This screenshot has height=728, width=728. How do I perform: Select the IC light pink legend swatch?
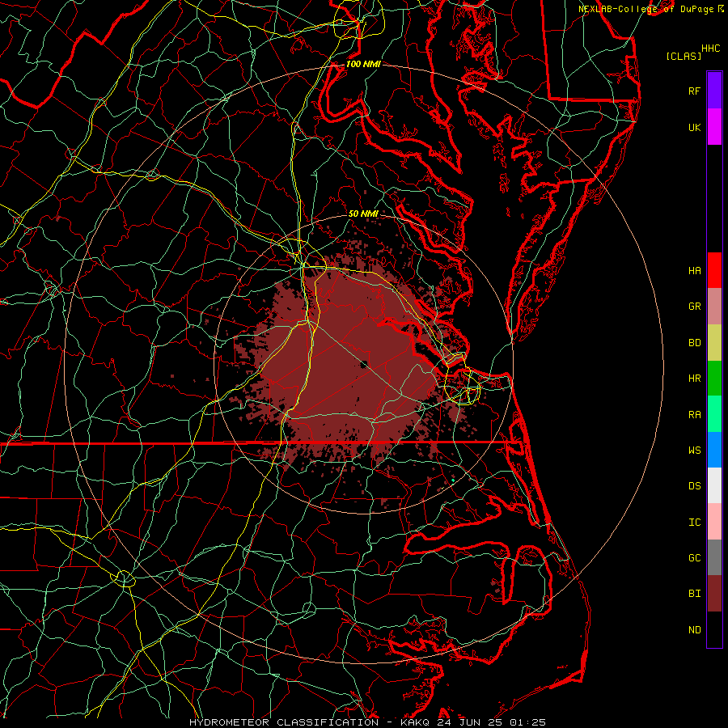pyautogui.click(x=714, y=522)
